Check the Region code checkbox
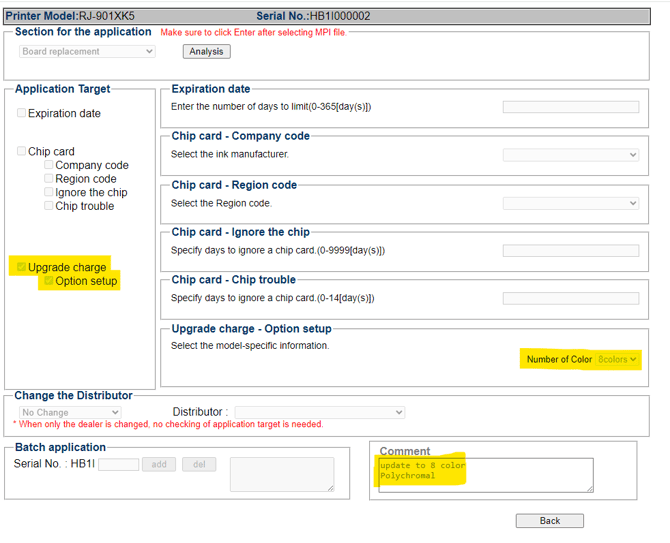 point(49,179)
